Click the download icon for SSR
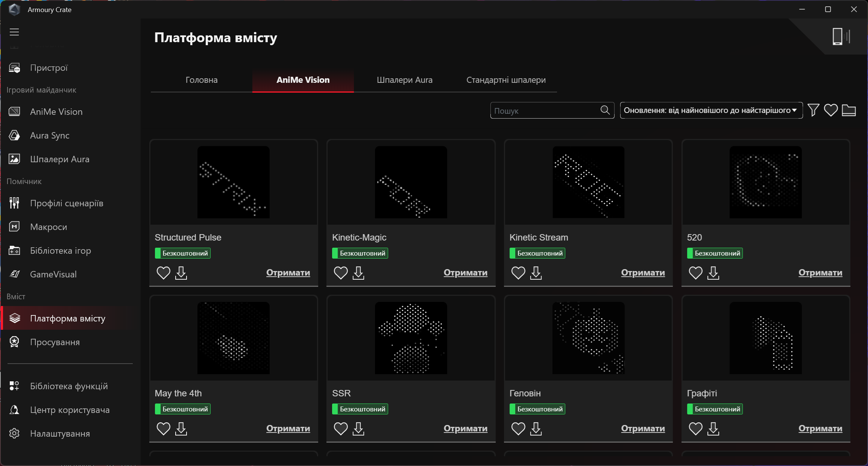Screen dimensions: 868x466 pos(358,429)
